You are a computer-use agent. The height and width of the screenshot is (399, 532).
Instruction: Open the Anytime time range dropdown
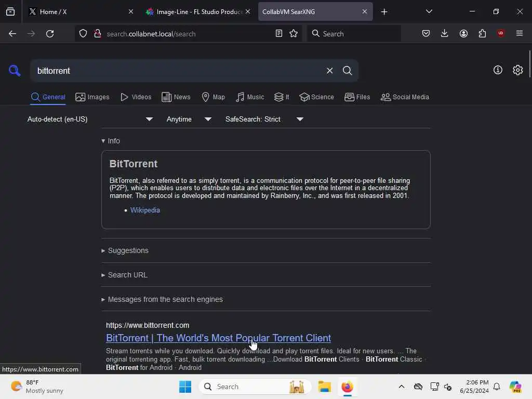[189, 119]
